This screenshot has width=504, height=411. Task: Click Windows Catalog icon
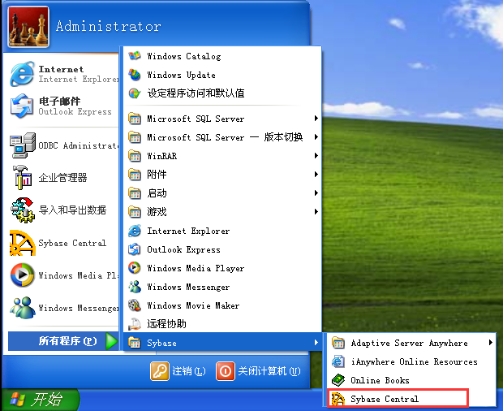[135, 56]
